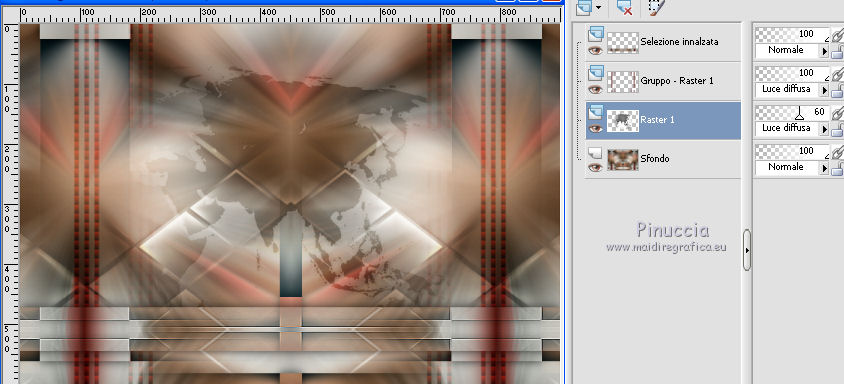
Task: Click the Delete Layer icon with the red X
Action: pos(623,7)
